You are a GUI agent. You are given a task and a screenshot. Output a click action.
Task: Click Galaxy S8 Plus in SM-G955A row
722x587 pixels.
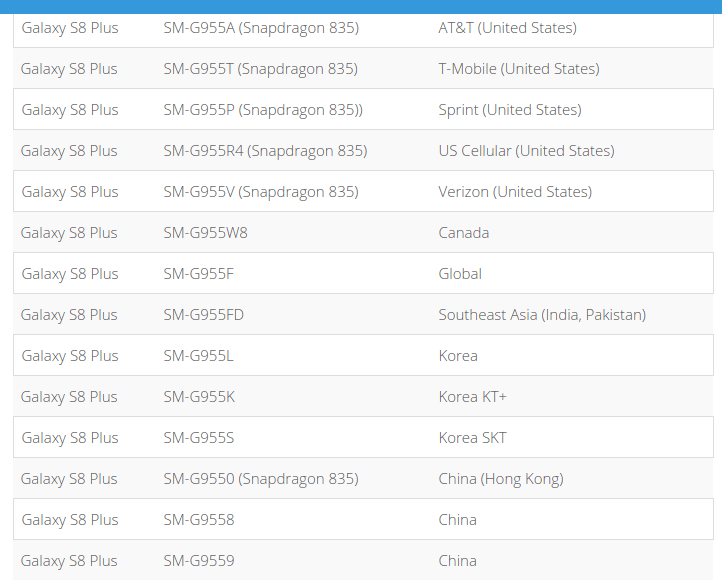click(x=70, y=28)
